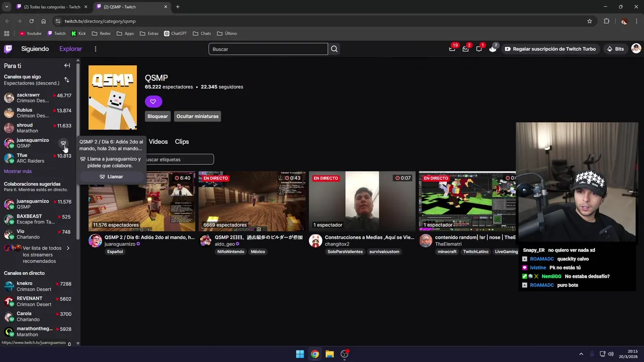The image size is (644, 362).
Task: Click Ocultar miniaturas button
Action: coord(197,116)
